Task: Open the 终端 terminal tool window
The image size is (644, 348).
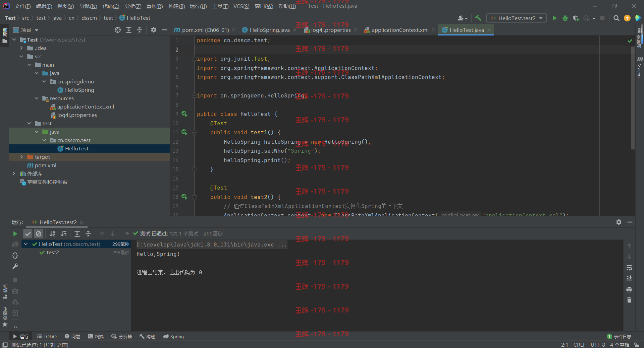Action: [96, 337]
